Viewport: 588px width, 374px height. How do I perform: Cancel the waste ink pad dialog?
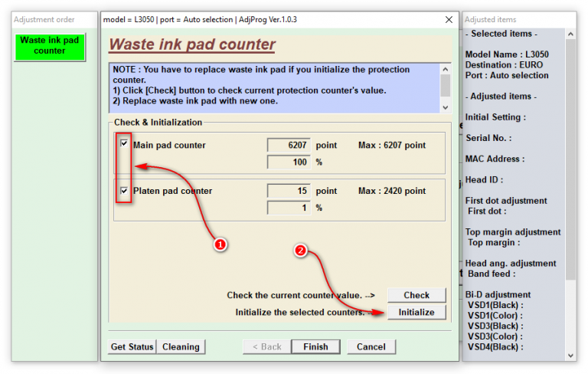click(371, 346)
